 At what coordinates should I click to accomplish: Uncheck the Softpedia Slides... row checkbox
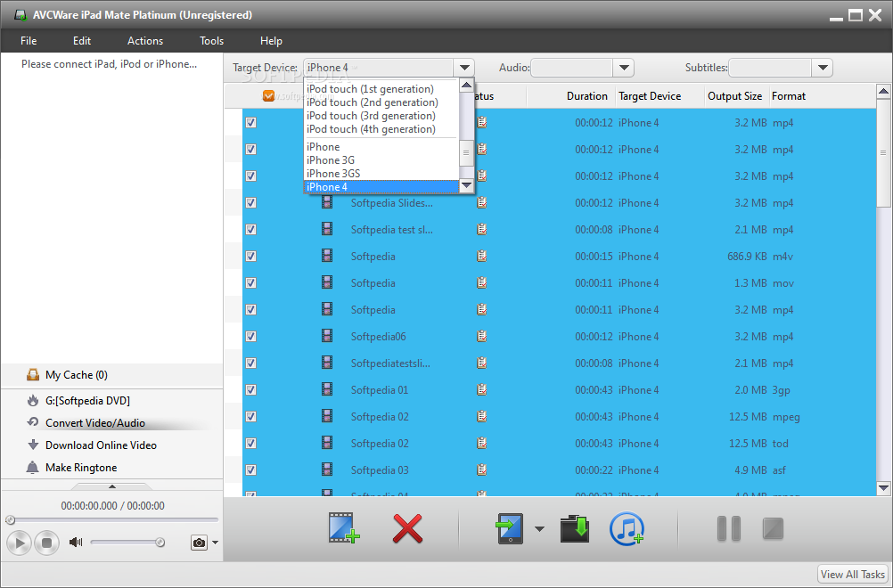click(250, 202)
